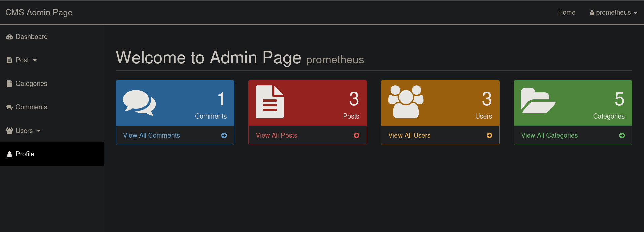Open the View All Posts link
The image size is (644, 232).
pos(276,135)
